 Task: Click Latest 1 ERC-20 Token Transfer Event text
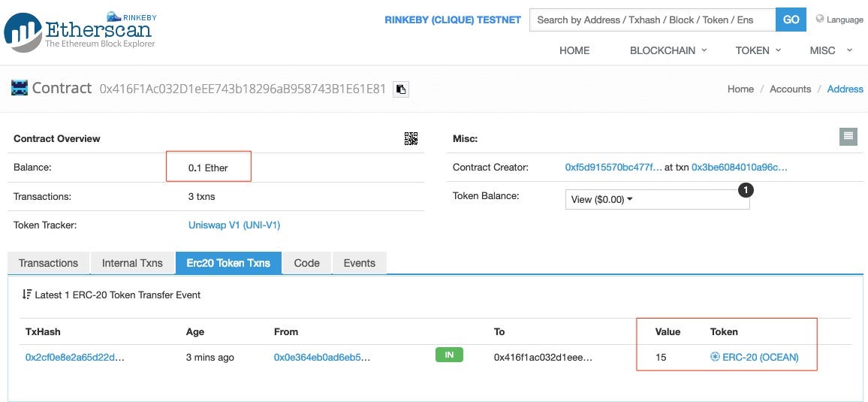117,295
